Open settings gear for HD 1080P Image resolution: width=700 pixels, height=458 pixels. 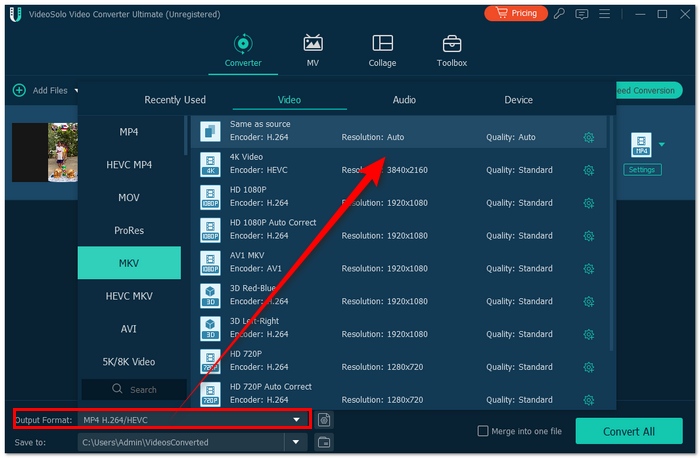589,203
